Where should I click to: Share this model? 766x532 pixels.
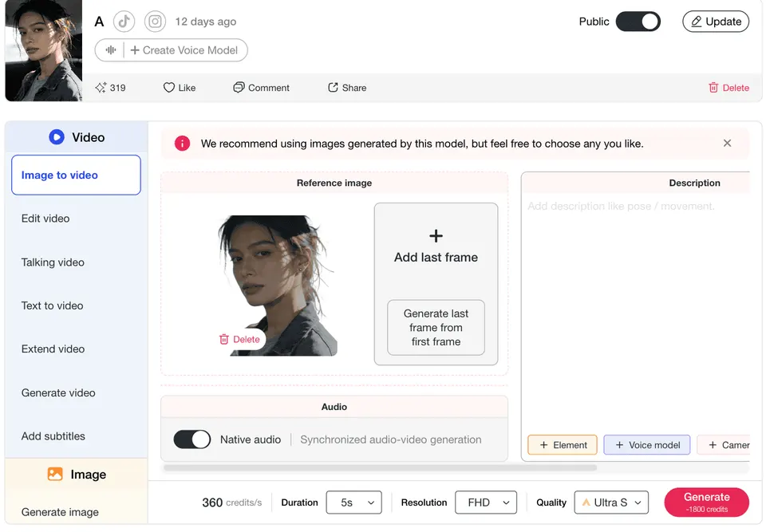coord(347,88)
